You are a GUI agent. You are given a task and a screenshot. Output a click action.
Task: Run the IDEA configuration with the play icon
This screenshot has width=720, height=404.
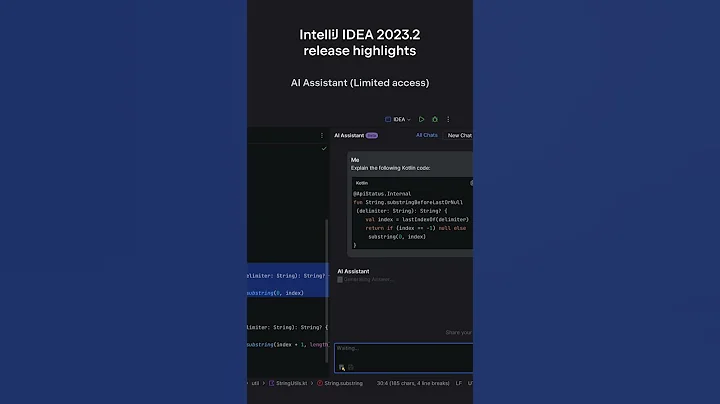421,119
